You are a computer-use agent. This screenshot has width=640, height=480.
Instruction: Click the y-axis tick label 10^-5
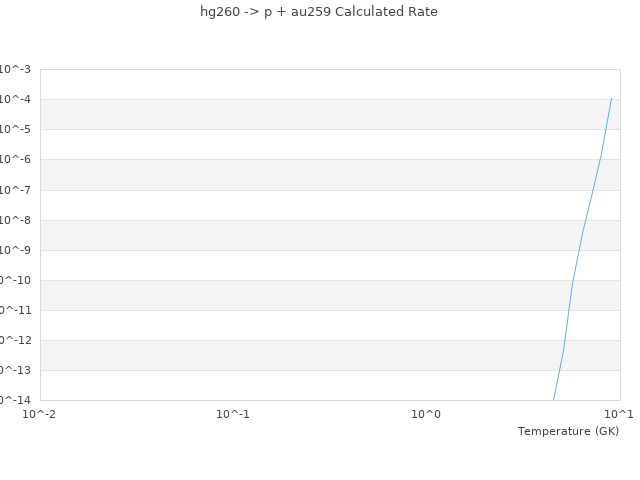click(16, 129)
